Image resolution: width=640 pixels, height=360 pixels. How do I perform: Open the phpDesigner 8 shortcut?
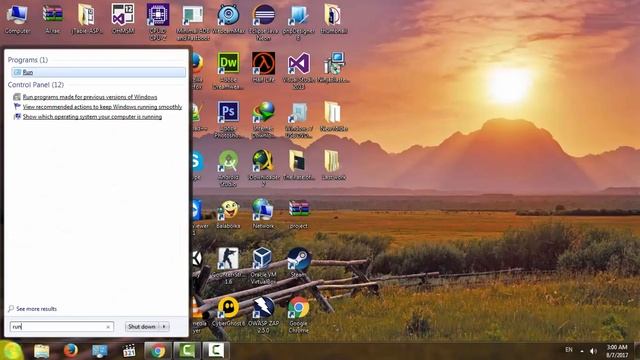point(298,21)
